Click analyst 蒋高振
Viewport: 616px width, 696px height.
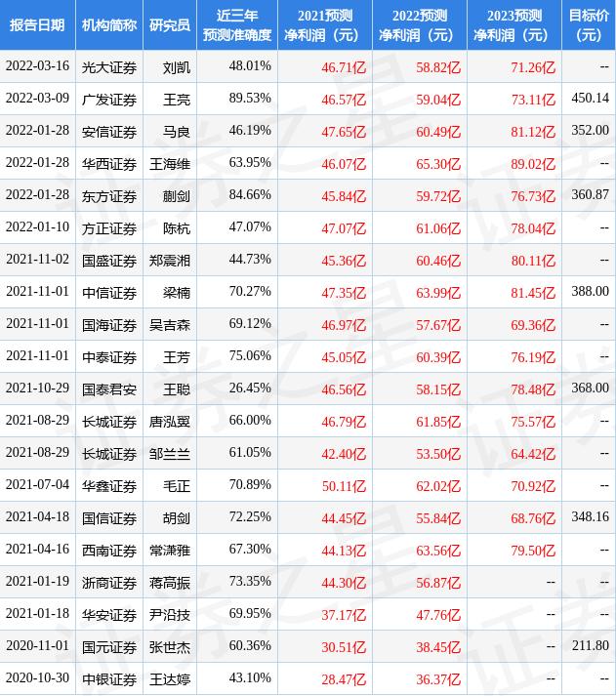[170, 583]
